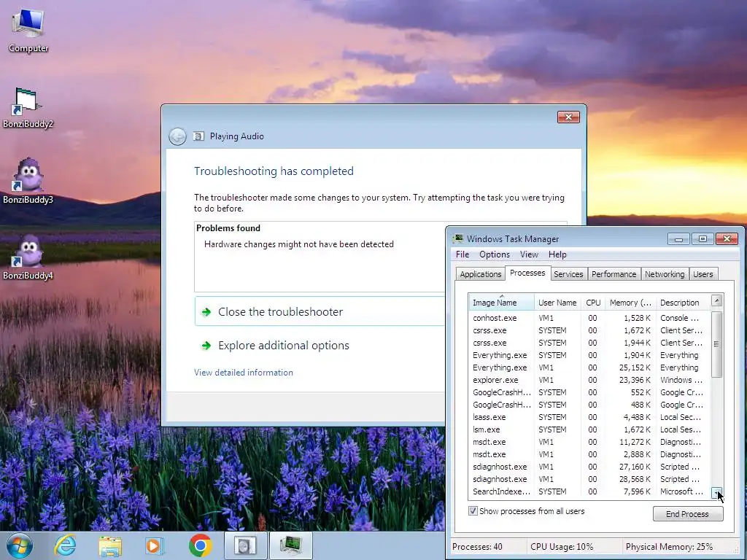Select csrss.exe row using 1,672 K

589,330
